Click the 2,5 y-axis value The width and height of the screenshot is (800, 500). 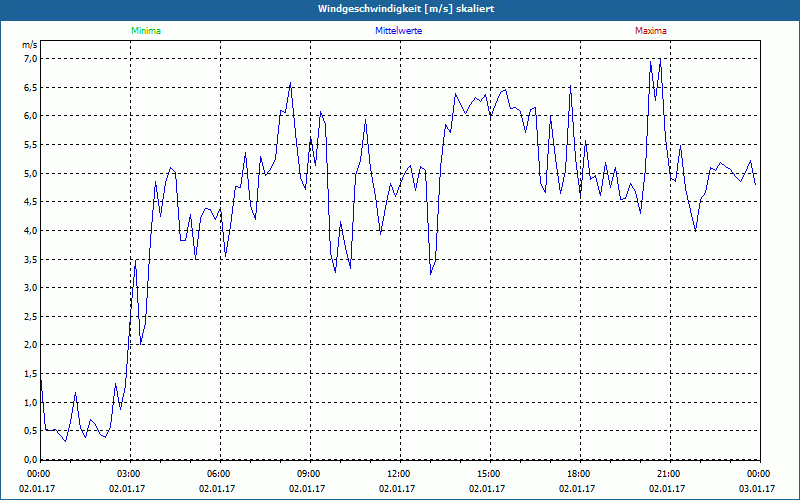[31, 316]
